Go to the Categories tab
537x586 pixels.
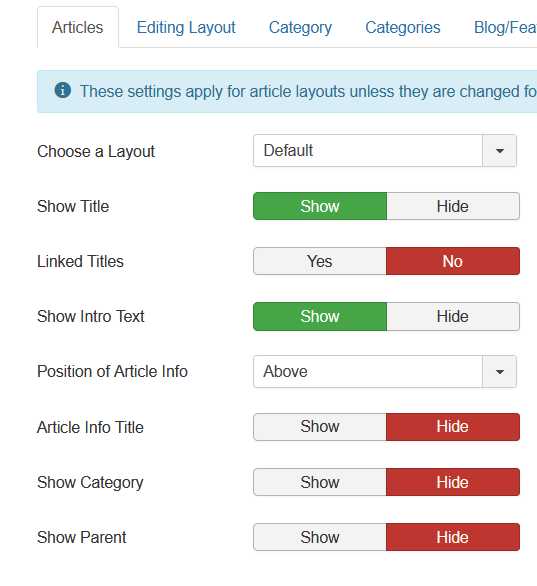click(403, 27)
